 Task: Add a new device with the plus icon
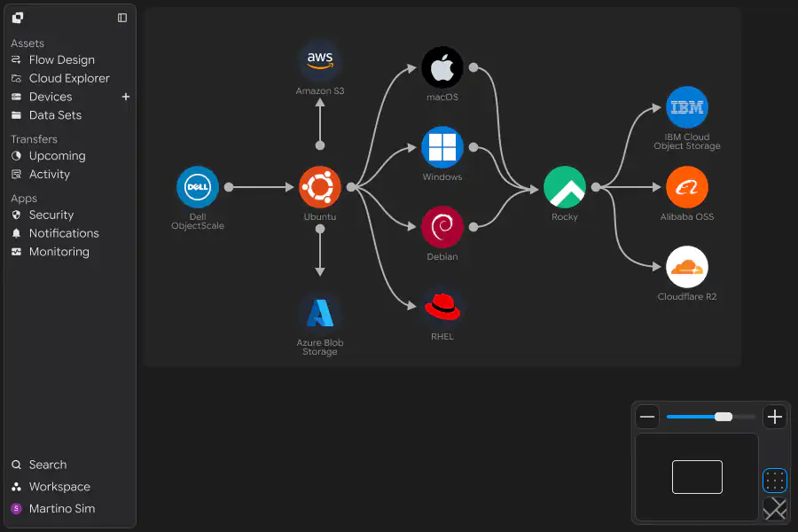click(x=126, y=97)
